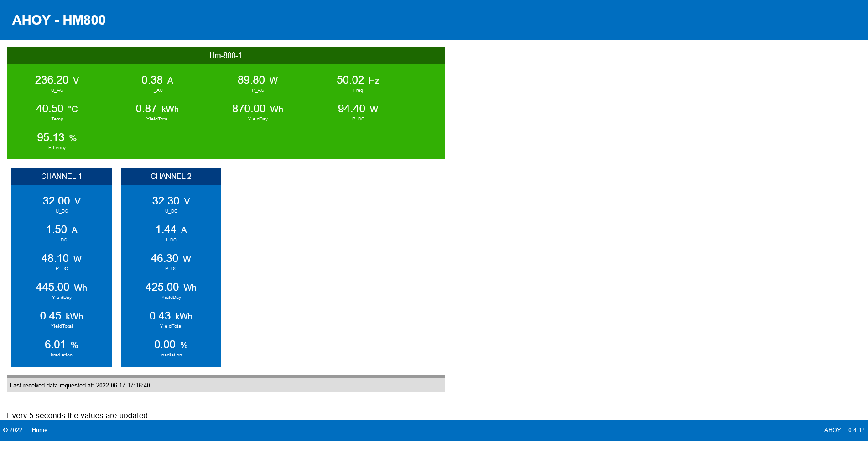This screenshot has width=868, height=455.
Task: Click the Home link in footer
Action: coord(39,430)
